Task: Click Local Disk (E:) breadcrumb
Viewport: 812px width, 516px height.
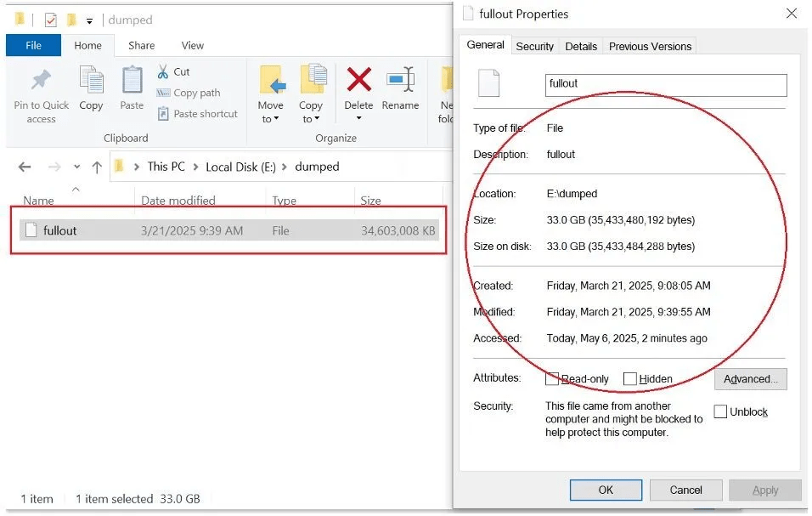Action: click(x=240, y=167)
